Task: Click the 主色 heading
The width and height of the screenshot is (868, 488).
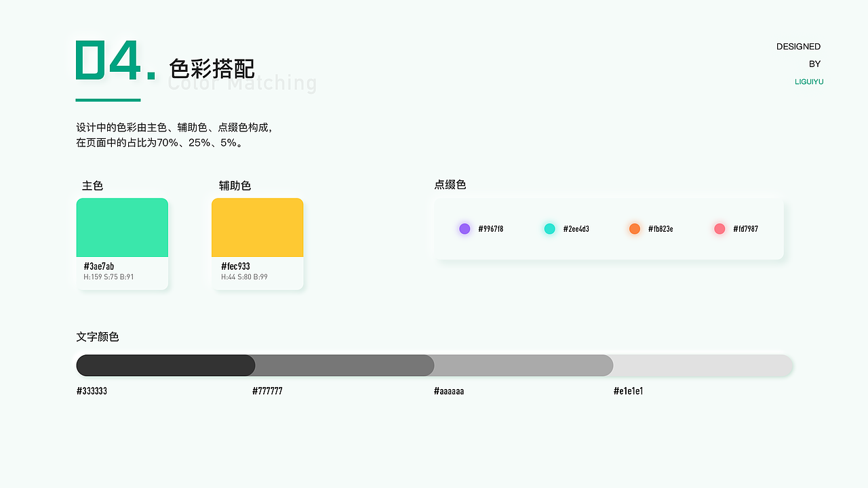Action: click(93, 186)
